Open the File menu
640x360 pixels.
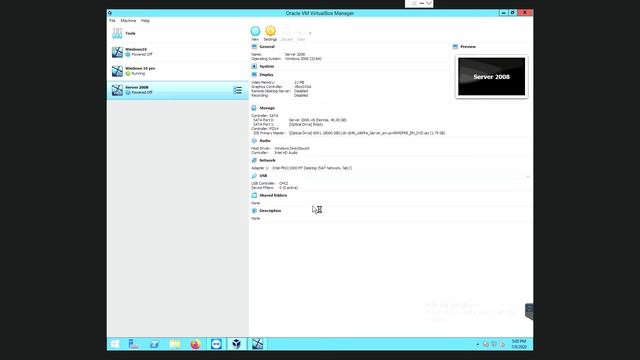[112, 20]
